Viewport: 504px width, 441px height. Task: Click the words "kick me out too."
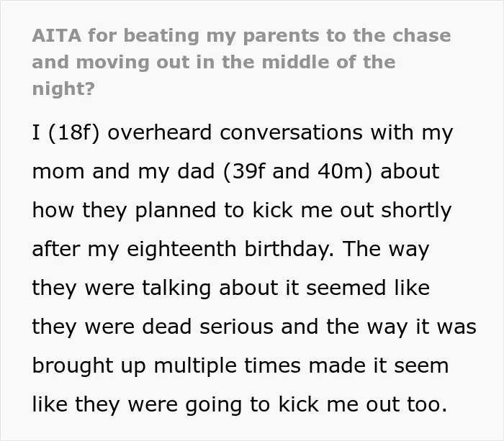(363, 405)
